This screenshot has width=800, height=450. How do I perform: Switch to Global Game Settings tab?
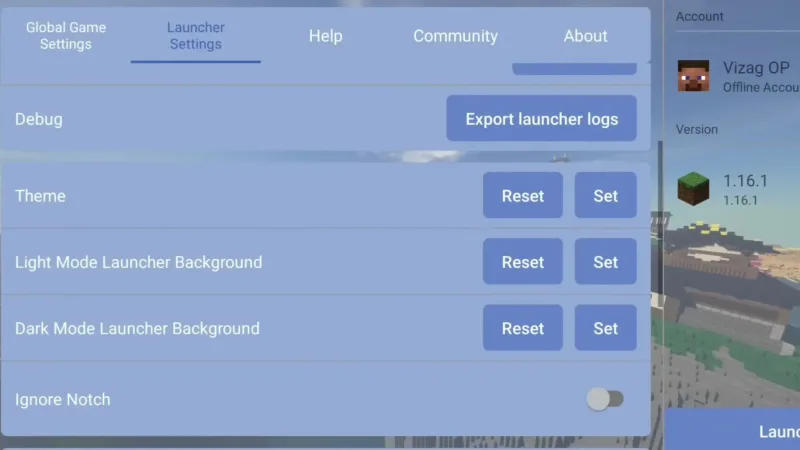point(66,36)
